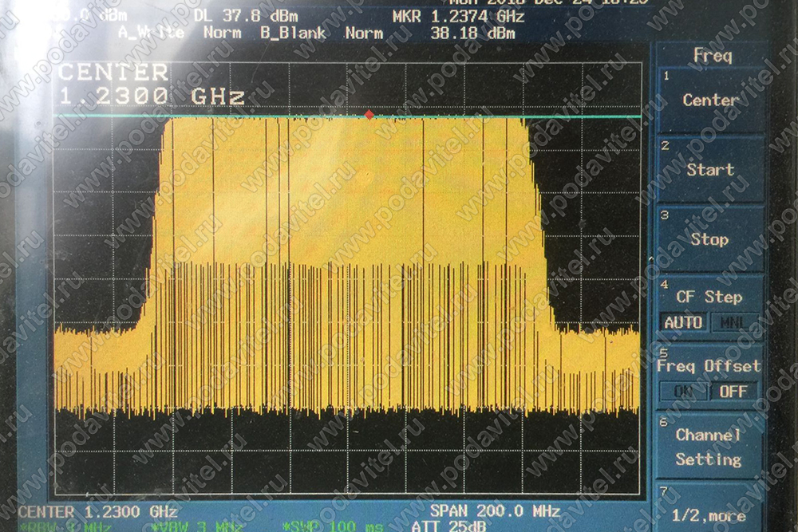798x532 pixels.
Task: Click the large CENTER 1.2300 GHz readout in the graph
Action: click(x=151, y=84)
